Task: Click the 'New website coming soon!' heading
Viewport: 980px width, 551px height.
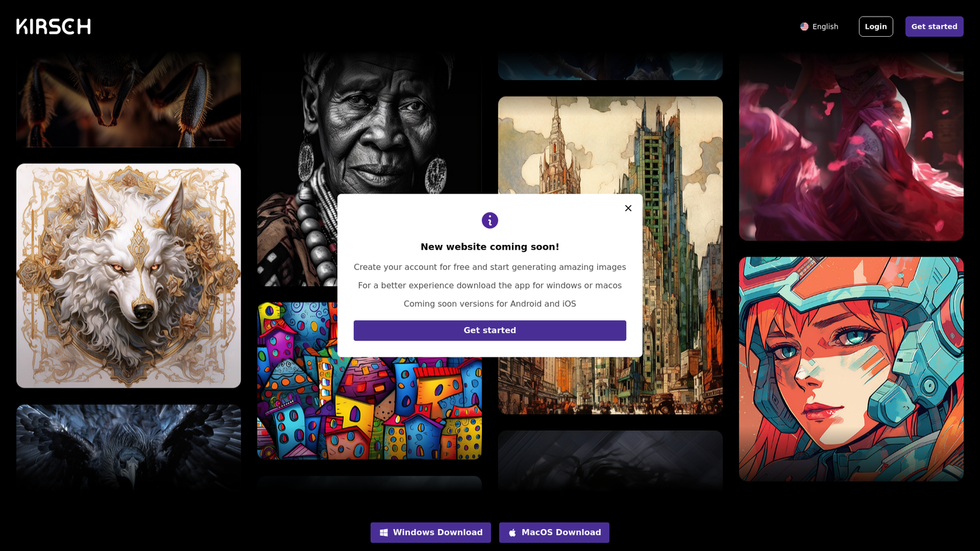Action: [x=490, y=247]
